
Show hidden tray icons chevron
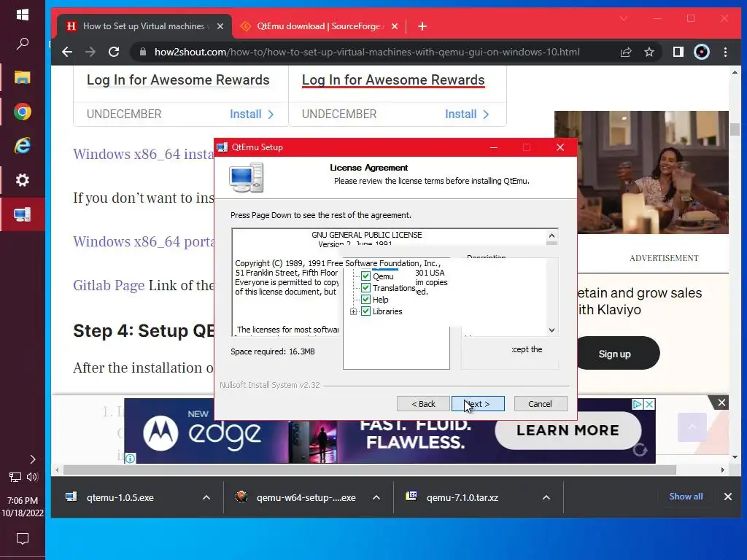pos(32,459)
